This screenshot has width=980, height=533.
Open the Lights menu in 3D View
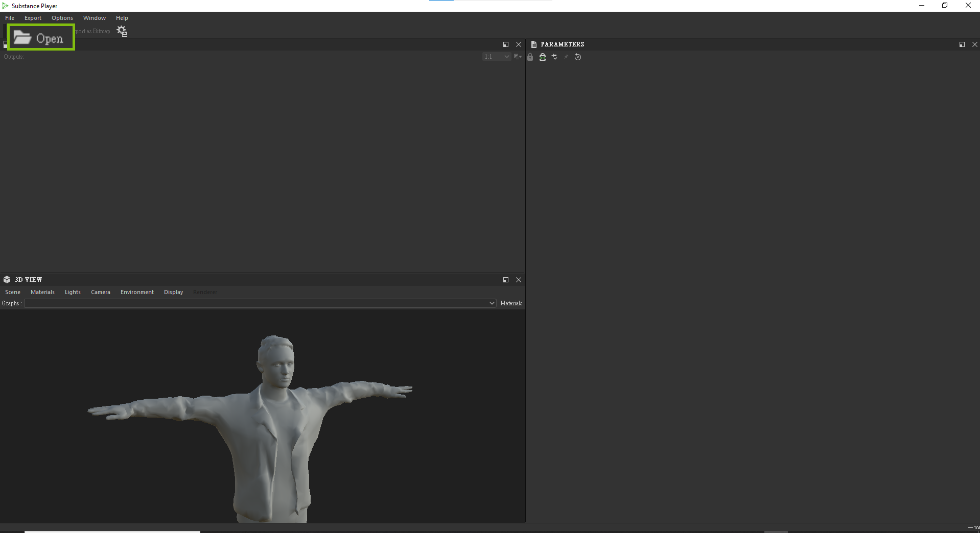pos(73,292)
